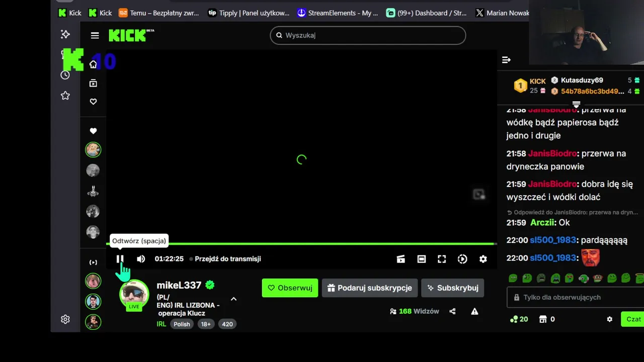Switch to the Tipply panel tab
The width and height of the screenshot is (644, 362).
coord(249,13)
